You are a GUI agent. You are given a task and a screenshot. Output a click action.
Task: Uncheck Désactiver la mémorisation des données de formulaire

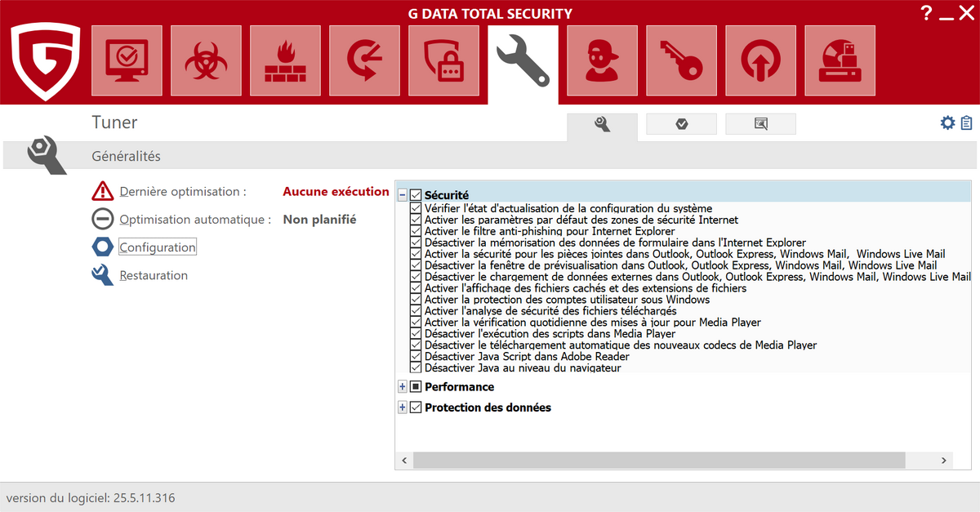[416, 243]
